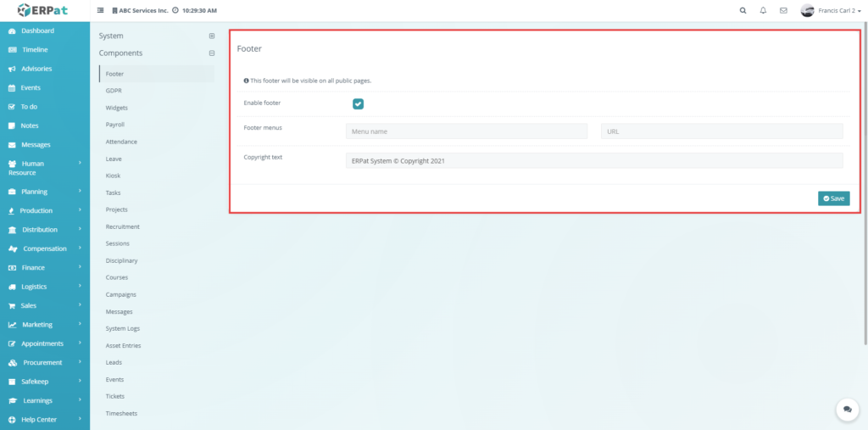Image resolution: width=868 pixels, height=430 pixels.
Task: Open the chat bubble widget
Action: point(847,410)
